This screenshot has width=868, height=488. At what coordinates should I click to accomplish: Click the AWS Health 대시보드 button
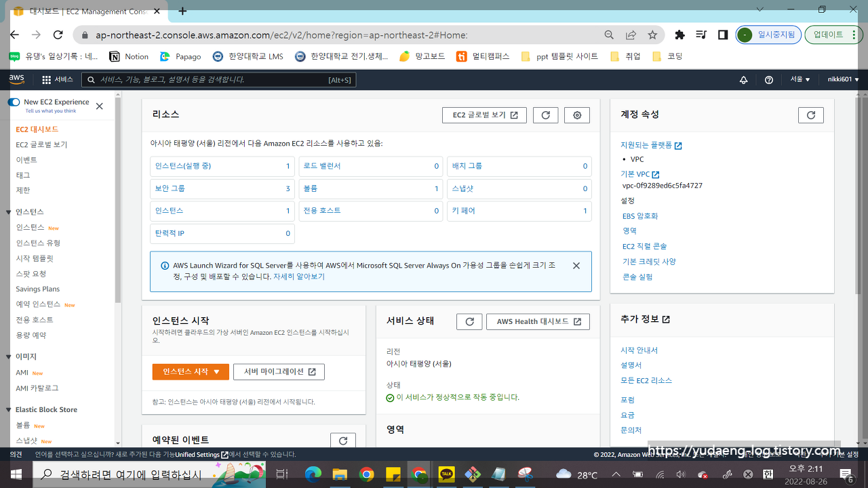pyautogui.click(x=538, y=322)
